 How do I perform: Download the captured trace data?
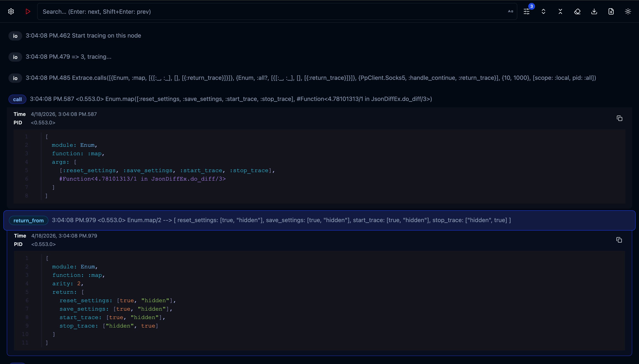(x=594, y=11)
